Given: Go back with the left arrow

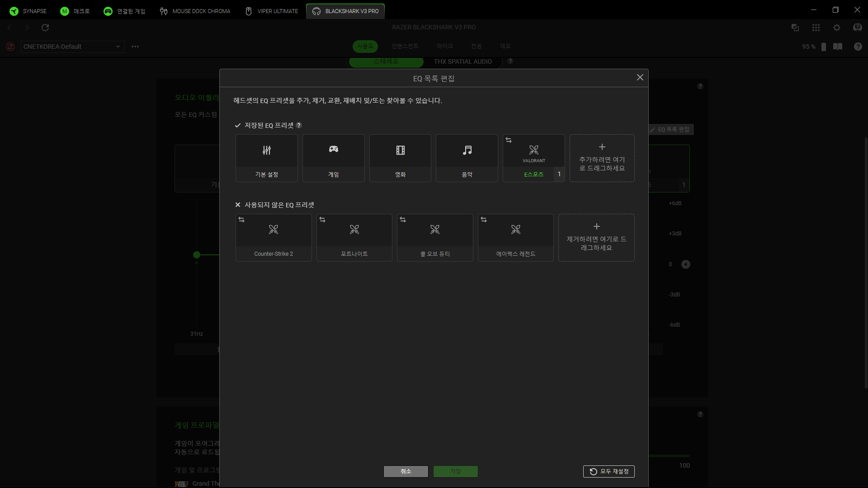Looking at the screenshot, I should 9,28.
